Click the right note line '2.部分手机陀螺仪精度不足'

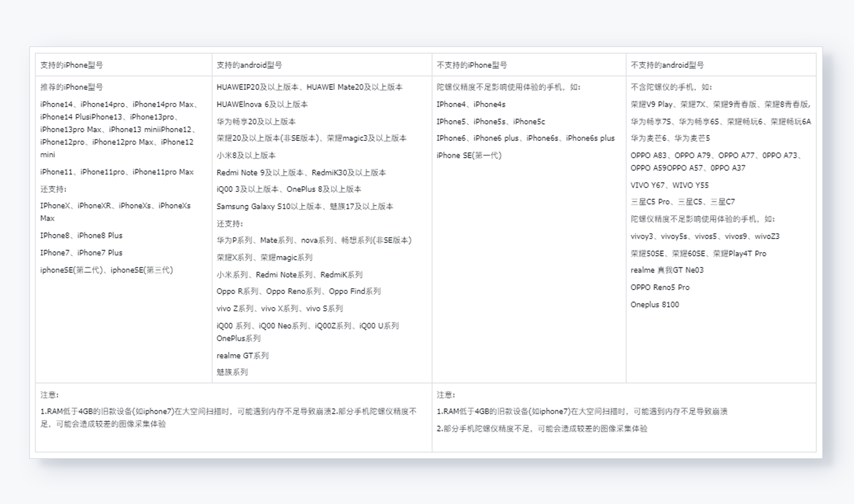(x=542, y=428)
